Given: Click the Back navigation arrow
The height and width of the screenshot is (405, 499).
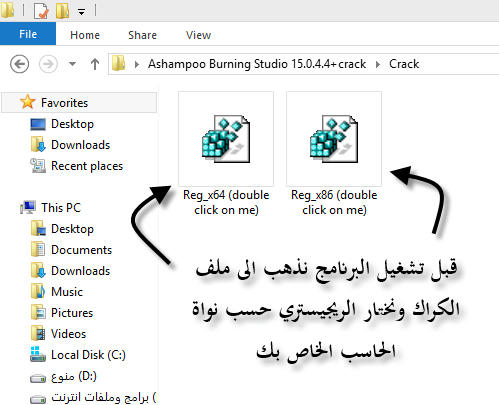Looking at the screenshot, I should [x=19, y=64].
